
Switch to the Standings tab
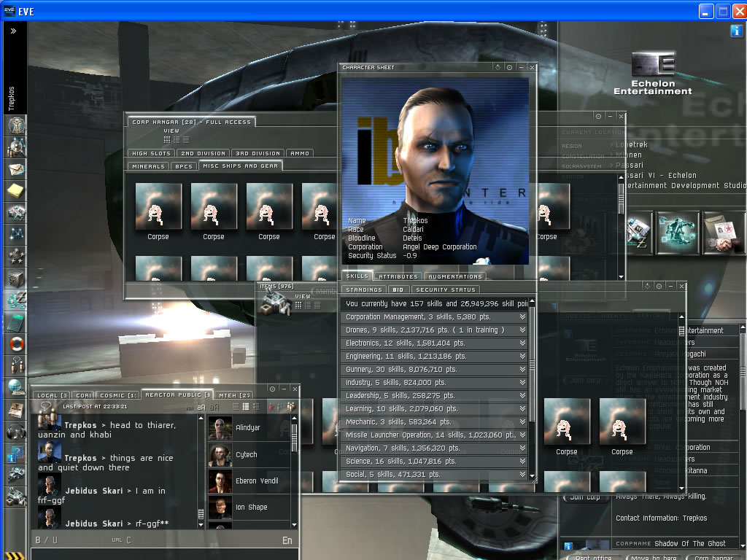tap(364, 289)
